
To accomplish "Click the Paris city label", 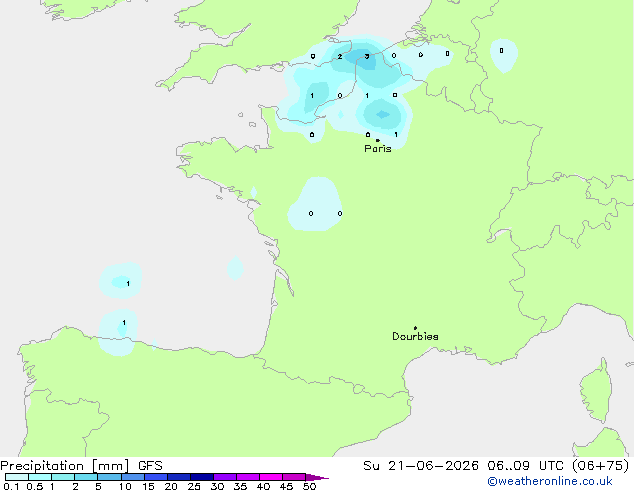I will [x=378, y=149].
